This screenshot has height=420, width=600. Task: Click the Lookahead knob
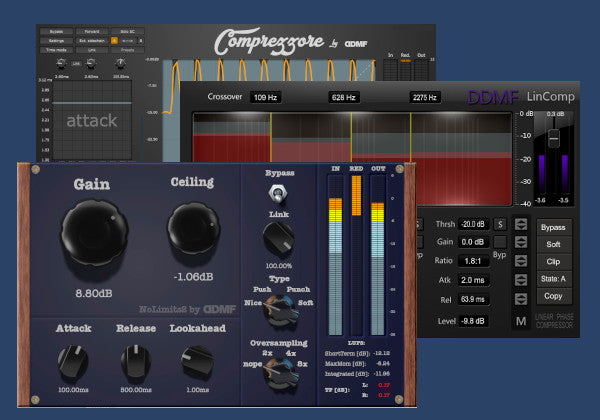pos(197,361)
